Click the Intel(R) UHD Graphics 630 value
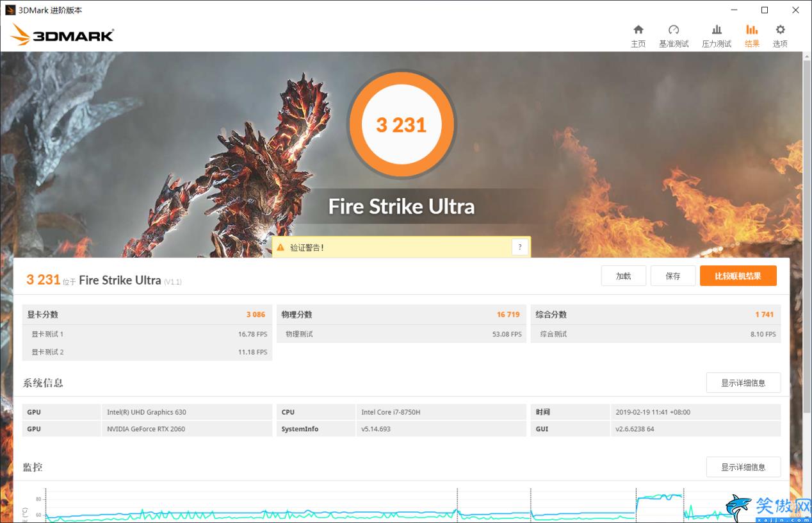Viewport: 812px width, 523px height. coord(147,412)
